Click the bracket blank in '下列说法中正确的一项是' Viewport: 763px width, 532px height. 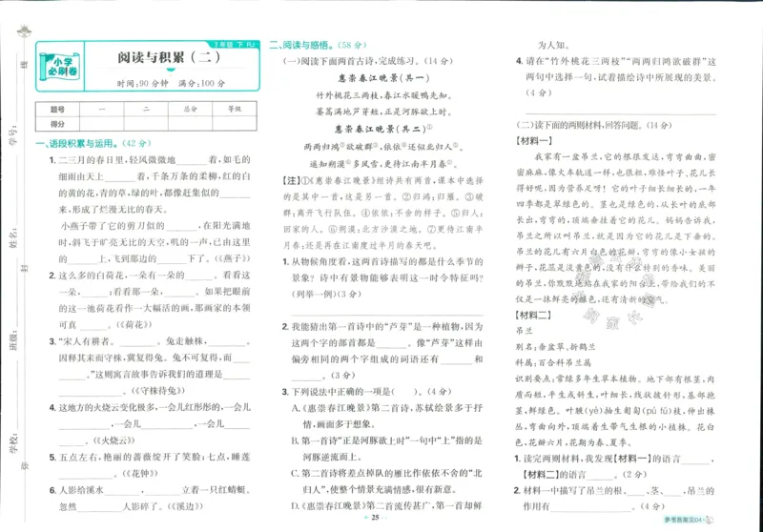(x=406, y=392)
